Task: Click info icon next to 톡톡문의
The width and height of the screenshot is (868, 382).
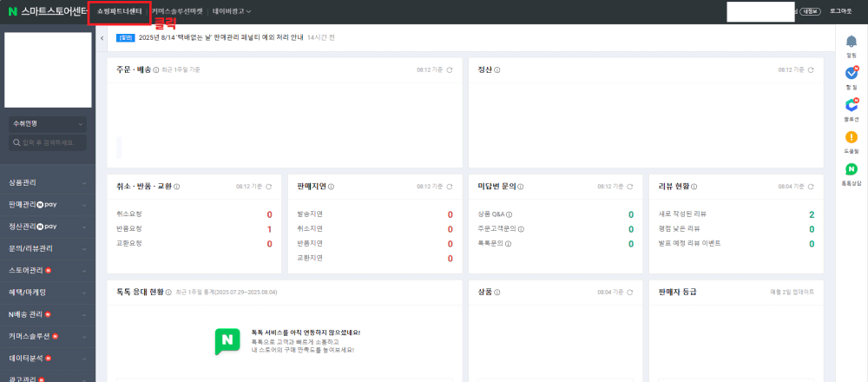Action: point(508,244)
